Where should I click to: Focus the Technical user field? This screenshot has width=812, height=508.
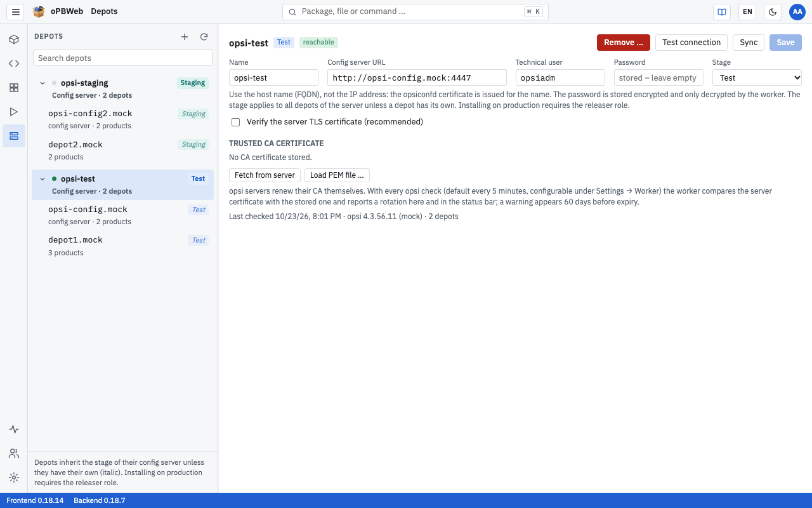(x=560, y=77)
